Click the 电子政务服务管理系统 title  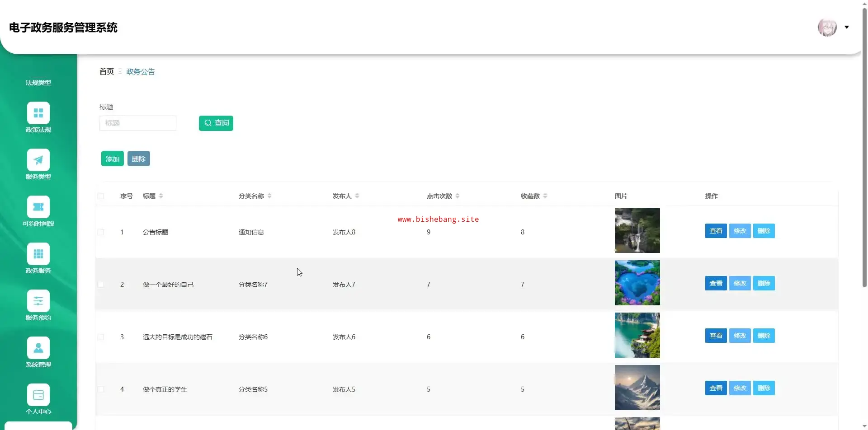[63, 28]
